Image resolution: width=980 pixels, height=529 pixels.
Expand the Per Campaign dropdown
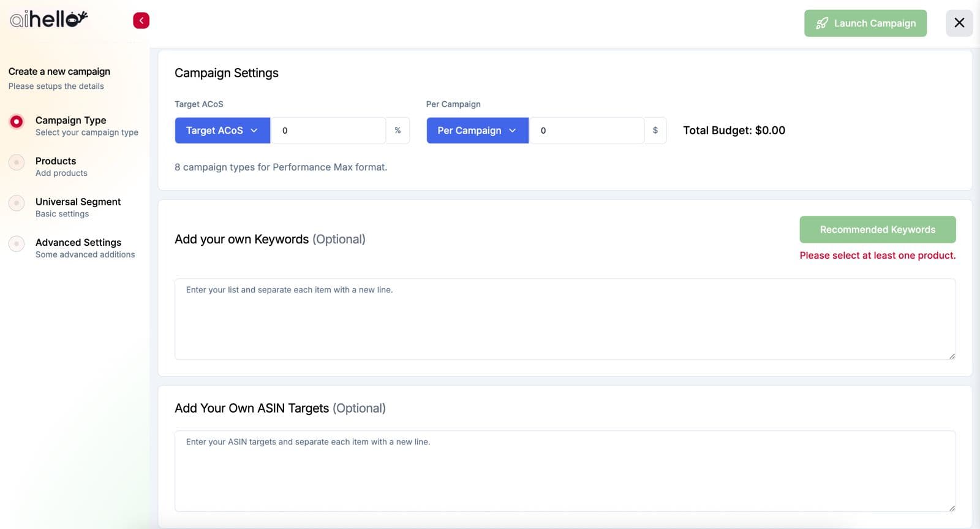[477, 131]
